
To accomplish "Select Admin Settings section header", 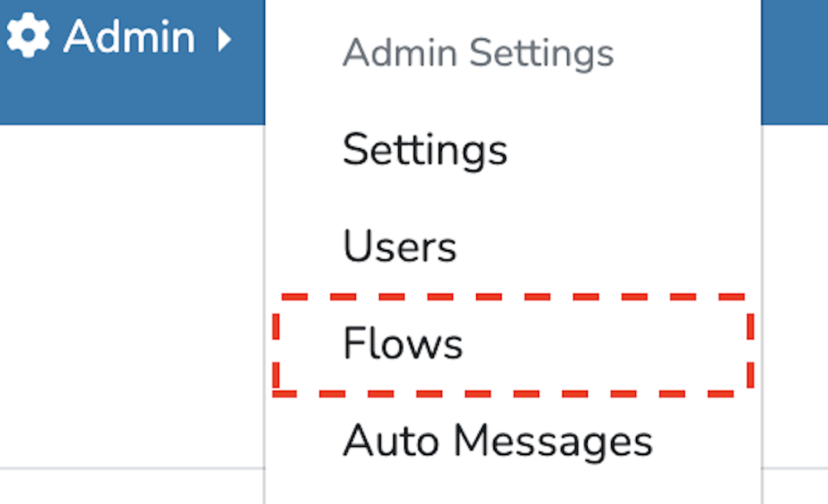I will click(479, 53).
